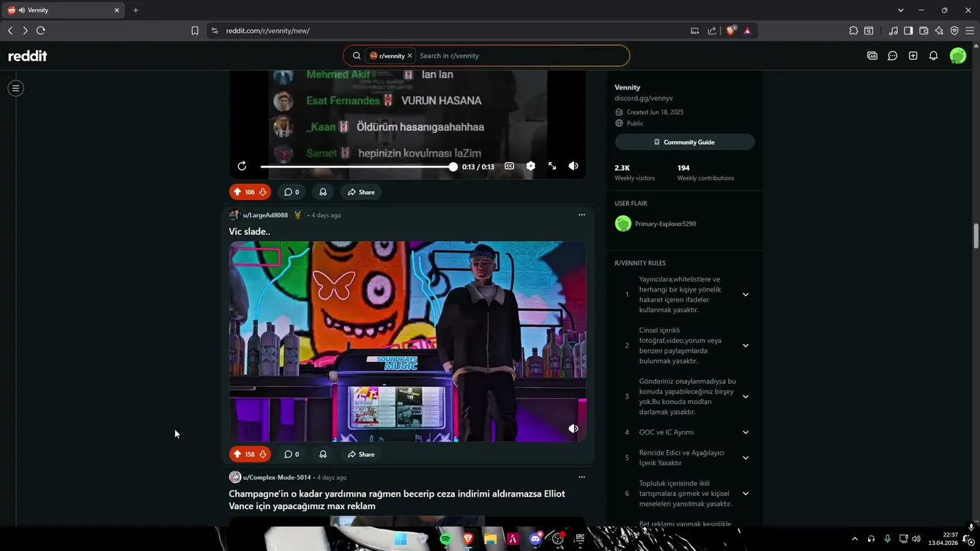
Task: Open the browser extensions puzzle icon
Action: (x=854, y=31)
